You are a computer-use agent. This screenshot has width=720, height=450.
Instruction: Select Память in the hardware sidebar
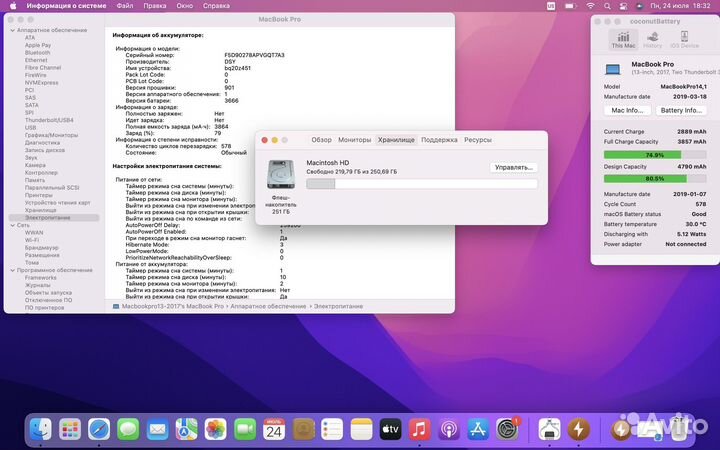35,180
